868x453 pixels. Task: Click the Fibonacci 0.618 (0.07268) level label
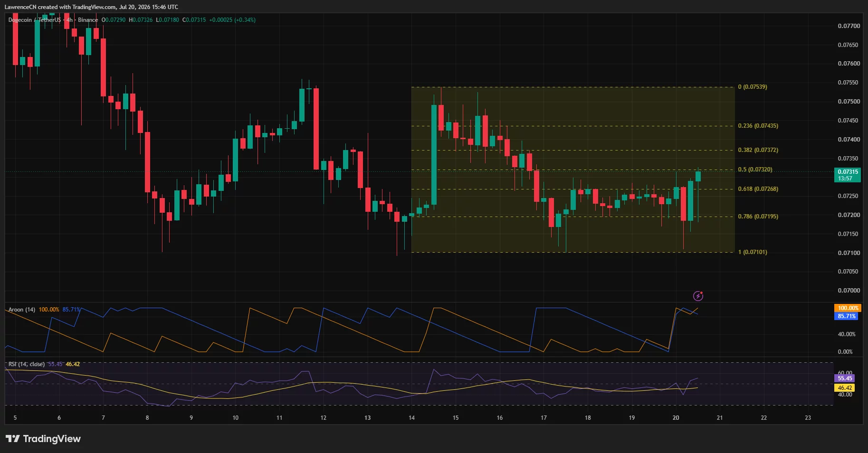tap(758, 189)
